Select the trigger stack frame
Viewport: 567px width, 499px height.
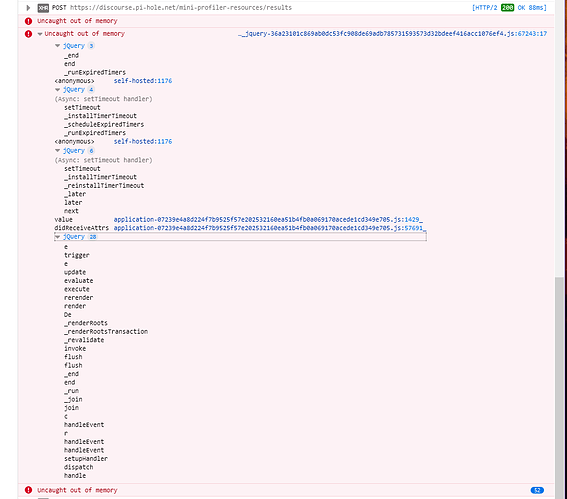tap(77, 255)
